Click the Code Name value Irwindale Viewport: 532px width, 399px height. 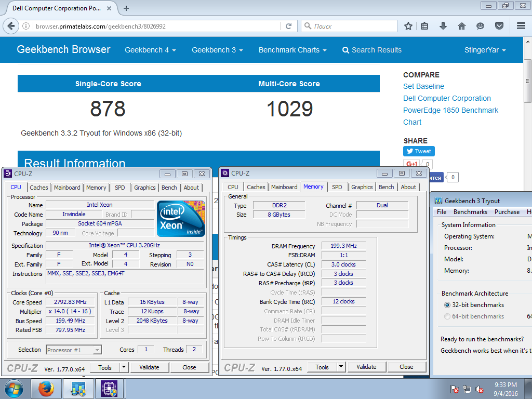click(74, 214)
